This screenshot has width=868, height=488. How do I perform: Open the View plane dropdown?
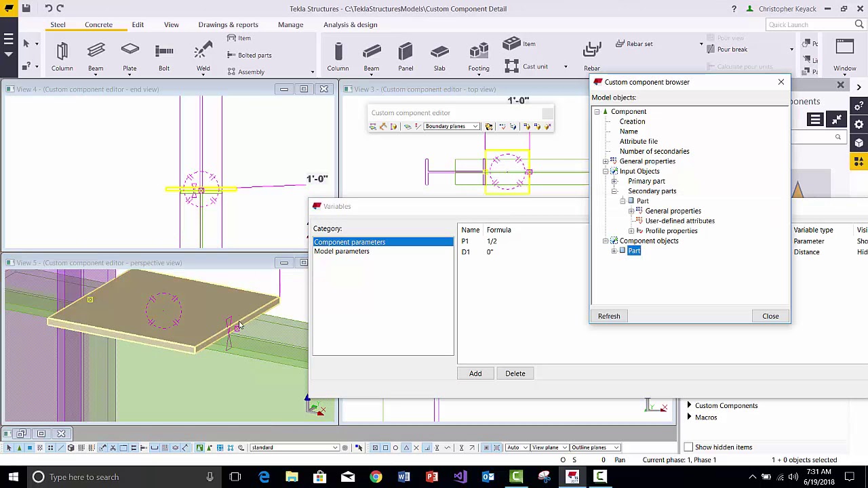[x=549, y=447]
